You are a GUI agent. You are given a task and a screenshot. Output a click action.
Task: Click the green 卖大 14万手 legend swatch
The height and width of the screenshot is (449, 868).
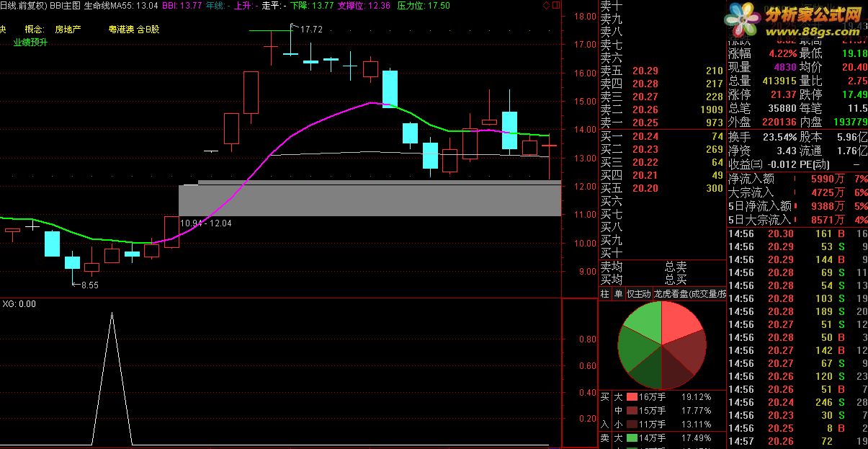click(x=632, y=438)
